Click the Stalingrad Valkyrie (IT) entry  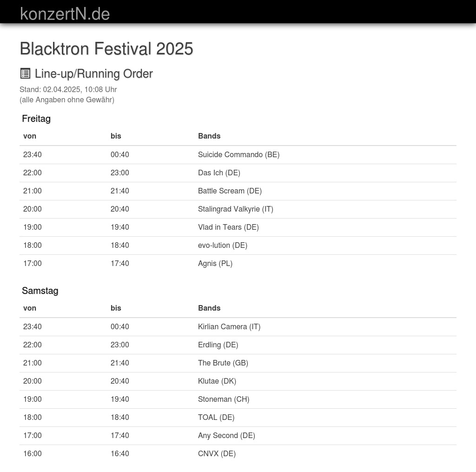235,209
